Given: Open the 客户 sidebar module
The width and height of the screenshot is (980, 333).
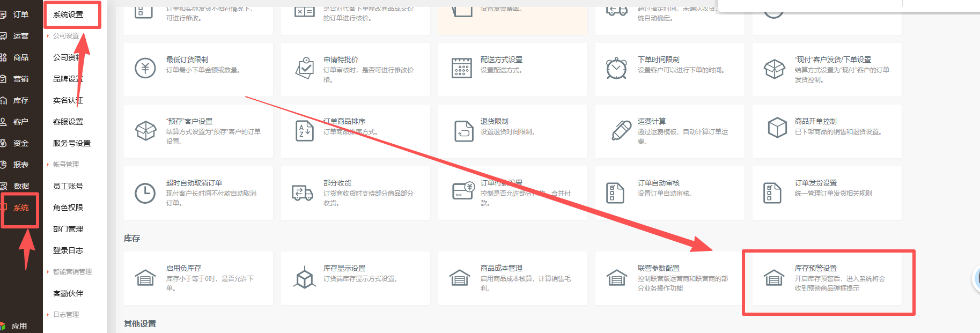Looking at the screenshot, I should point(21,122).
